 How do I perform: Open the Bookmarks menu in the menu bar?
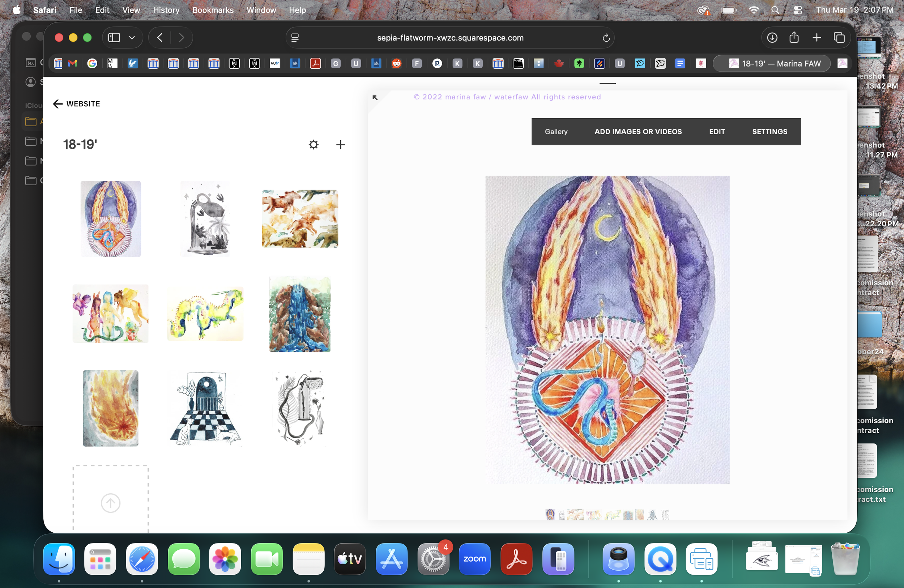(x=213, y=10)
